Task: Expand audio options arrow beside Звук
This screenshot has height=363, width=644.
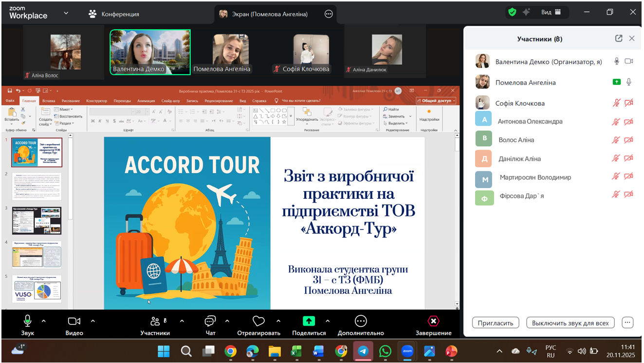Action: [x=44, y=321]
